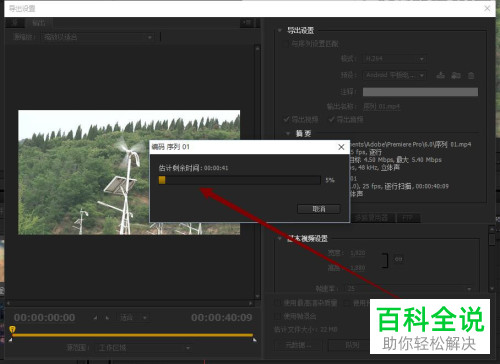This screenshot has height=364, width=500.
Task: Click the out-point triangle under range bar
Action: (255, 340)
